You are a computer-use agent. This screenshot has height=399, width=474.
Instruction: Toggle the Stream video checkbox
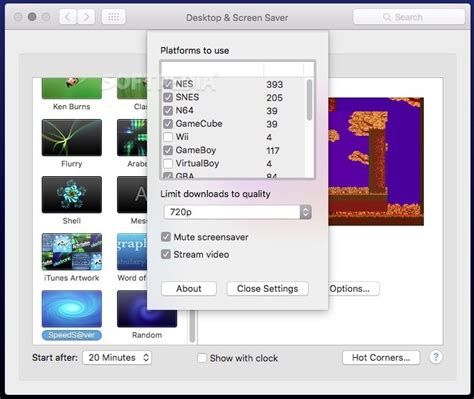[x=166, y=254]
